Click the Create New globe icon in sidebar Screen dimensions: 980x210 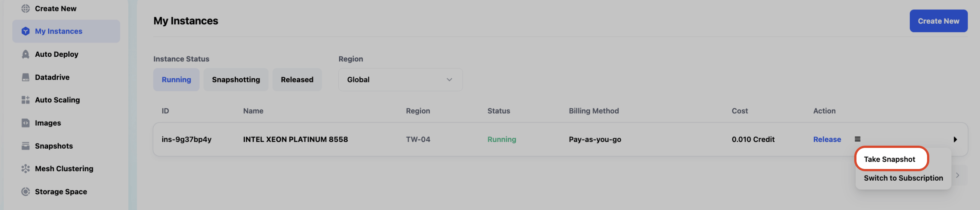tap(26, 8)
